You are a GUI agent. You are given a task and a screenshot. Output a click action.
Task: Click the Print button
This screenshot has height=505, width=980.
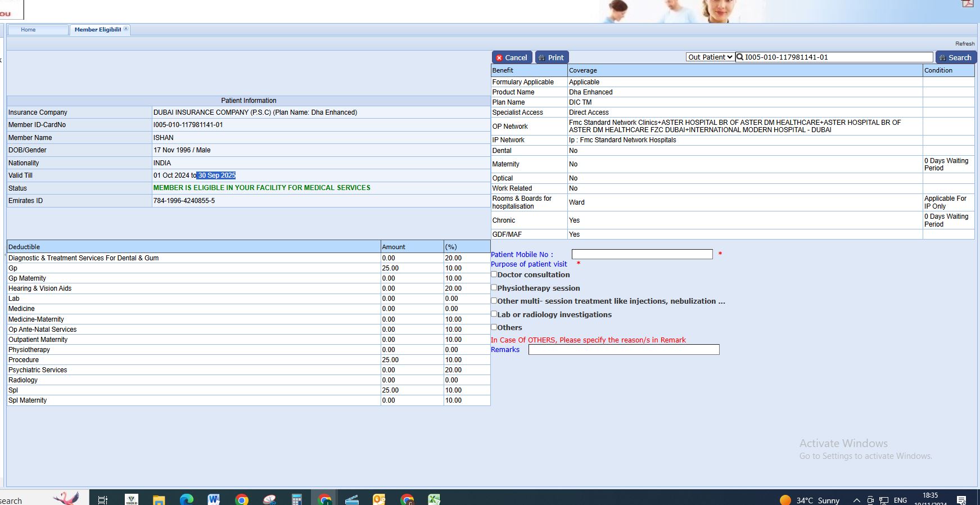click(552, 57)
